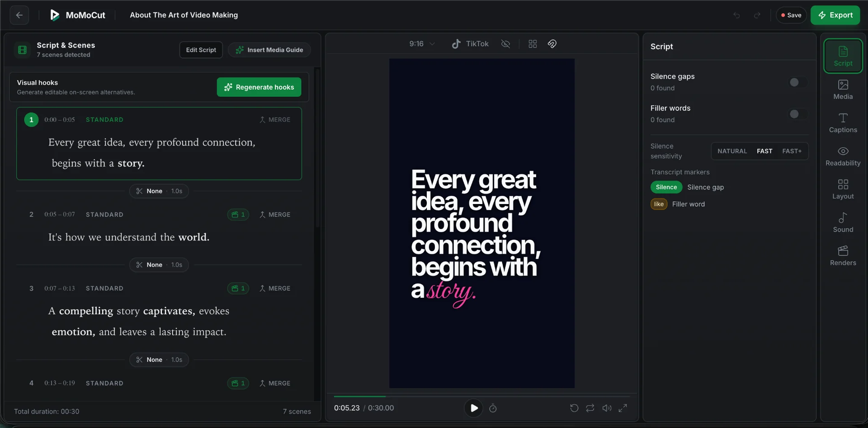Switch to the Layout sidebar tab
The width and height of the screenshot is (868, 428).
(x=843, y=190)
